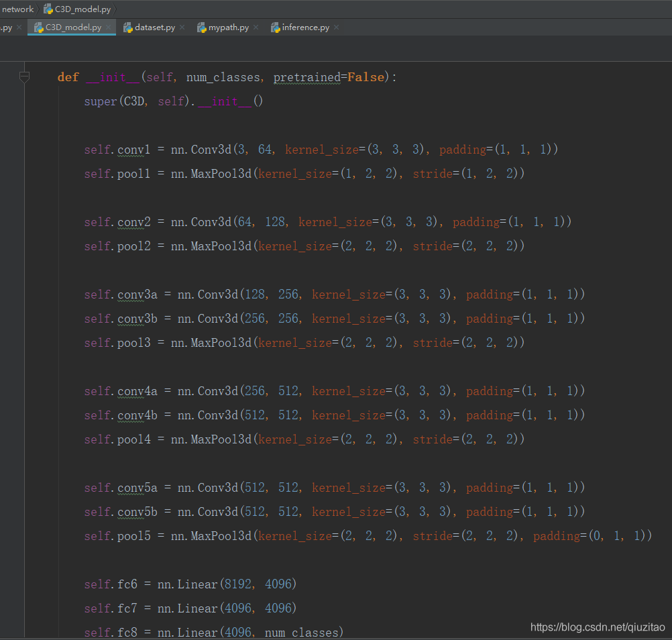Click 'stride' keyword in the pool2 line
Viewport: 672px width, 640px height.
[433, 246]
